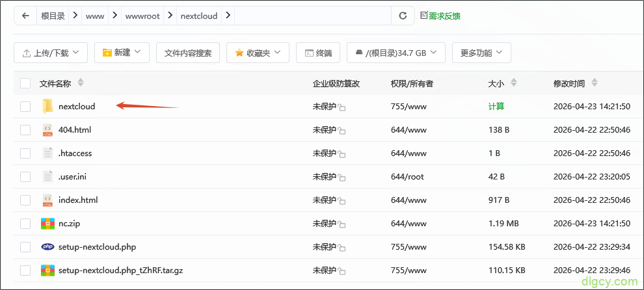This screenshot has height=290, width=644.
Task: Check the box for index.html
Action: coord(25,200)
